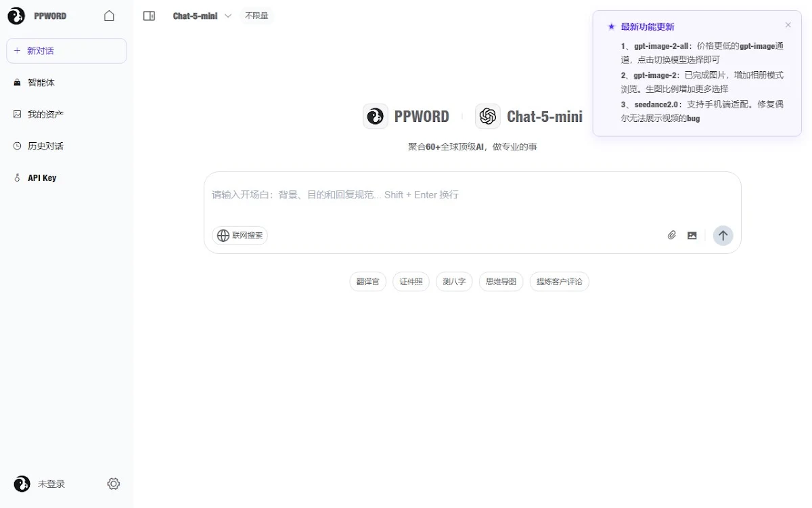Click the 智能体 robot icon

18,83
